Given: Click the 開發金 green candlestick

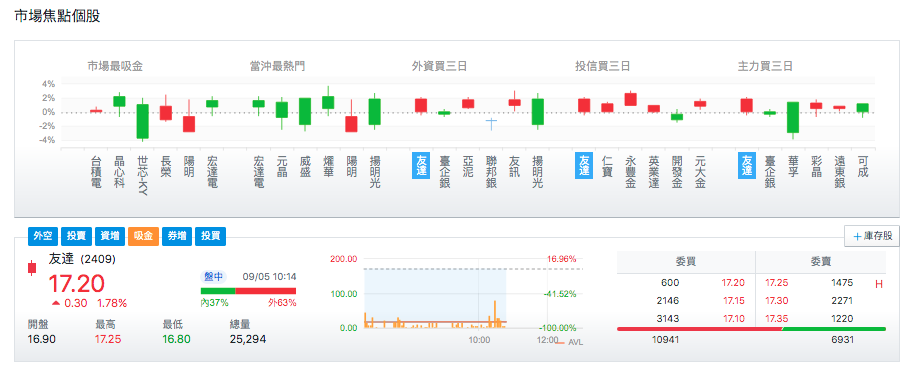Looking at the screenshot, I should point(676,117).
